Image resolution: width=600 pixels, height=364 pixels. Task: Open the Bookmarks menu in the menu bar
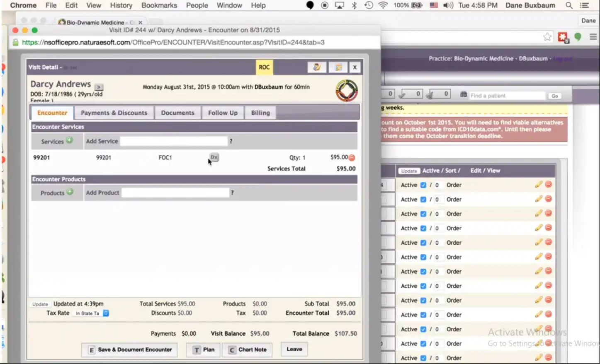coord(159,5)
